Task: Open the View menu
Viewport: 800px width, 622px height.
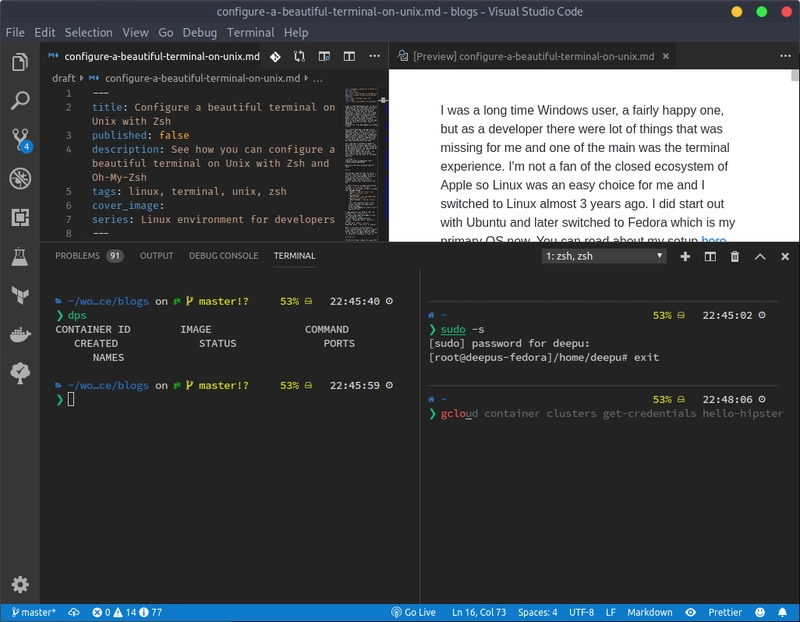Action: 135,33
